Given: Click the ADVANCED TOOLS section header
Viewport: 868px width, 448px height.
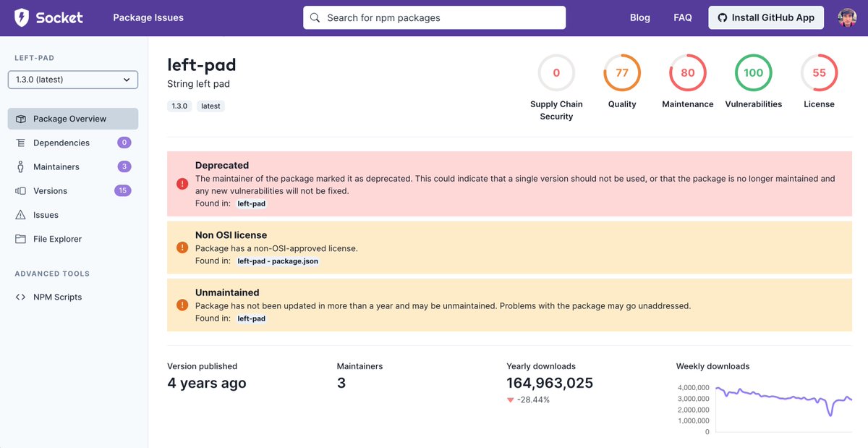Looking at the screenshot, I should coord(52,274).
